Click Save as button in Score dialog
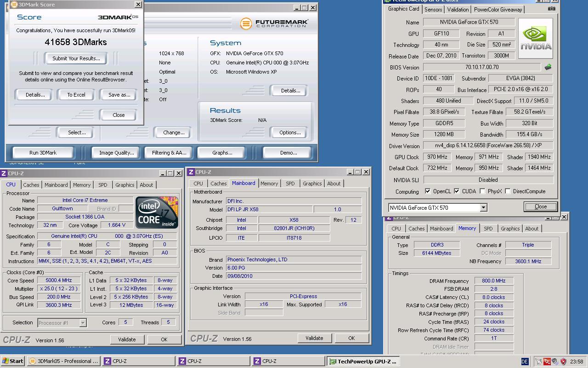Image resolution: width=588 pixels, height=368 pixels. [x=119, y=95]
